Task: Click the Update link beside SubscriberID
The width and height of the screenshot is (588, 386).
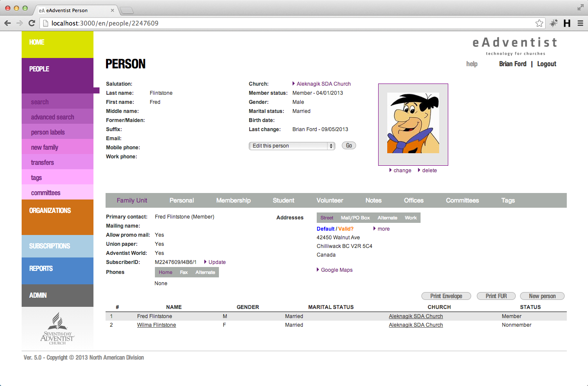Action: point(217,262)
